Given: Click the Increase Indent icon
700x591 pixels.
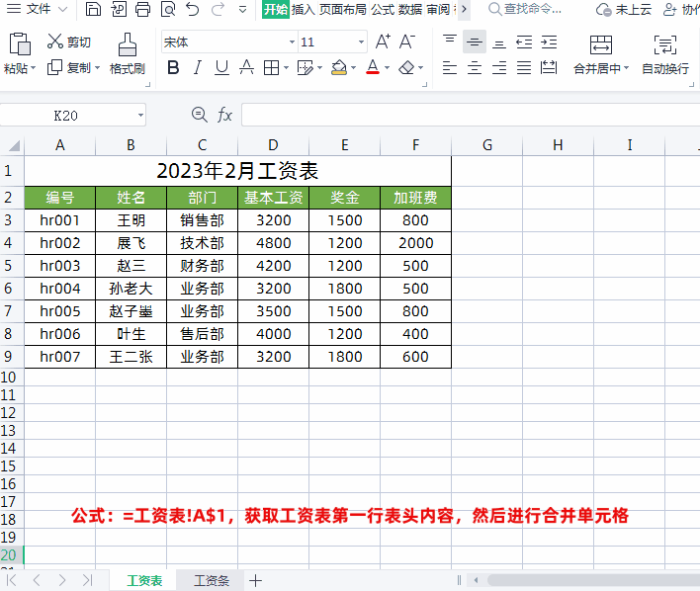Looking at the screenshot, I should tap(549, 42).
